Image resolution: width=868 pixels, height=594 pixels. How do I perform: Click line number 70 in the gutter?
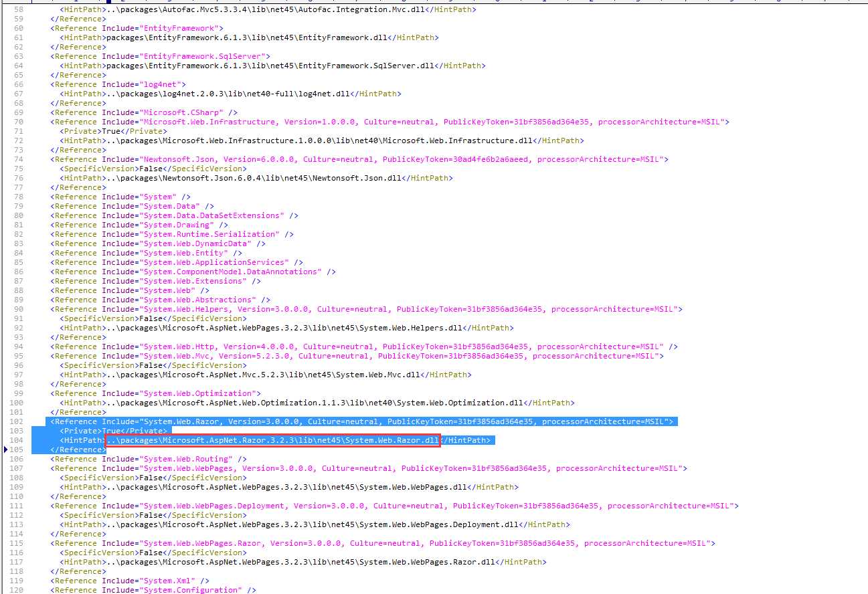18,122
